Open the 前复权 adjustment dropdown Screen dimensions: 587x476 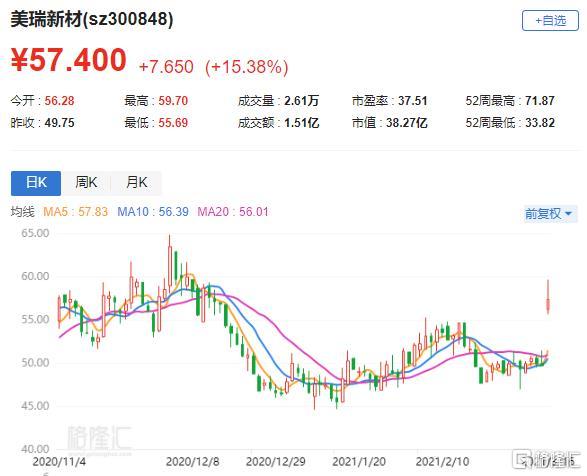tap(549, 214)
